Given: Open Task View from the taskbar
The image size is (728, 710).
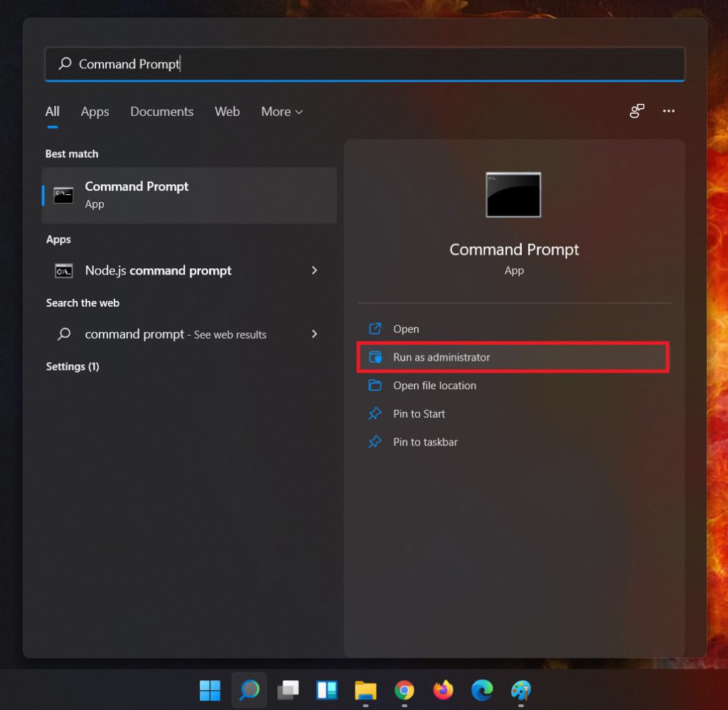Looking at the screenshot, I should (288, 690).
